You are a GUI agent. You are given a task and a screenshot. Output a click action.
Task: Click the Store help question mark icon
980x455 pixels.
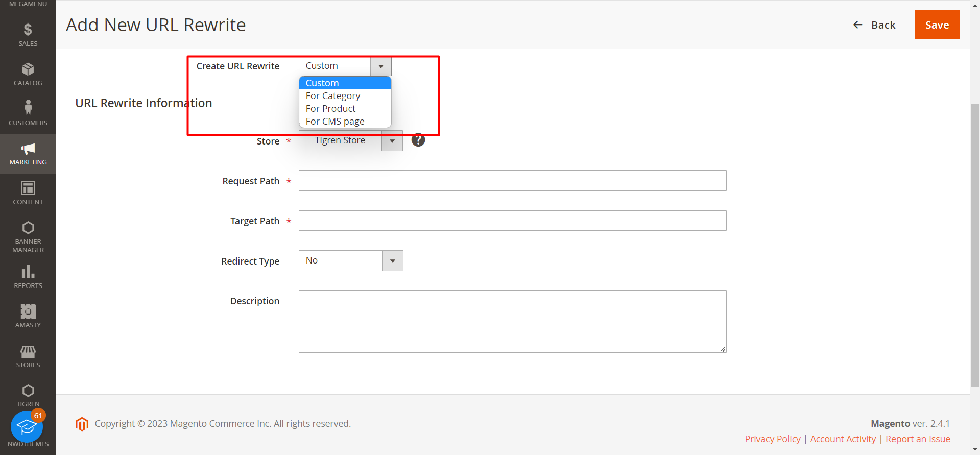tap(418, 140)
